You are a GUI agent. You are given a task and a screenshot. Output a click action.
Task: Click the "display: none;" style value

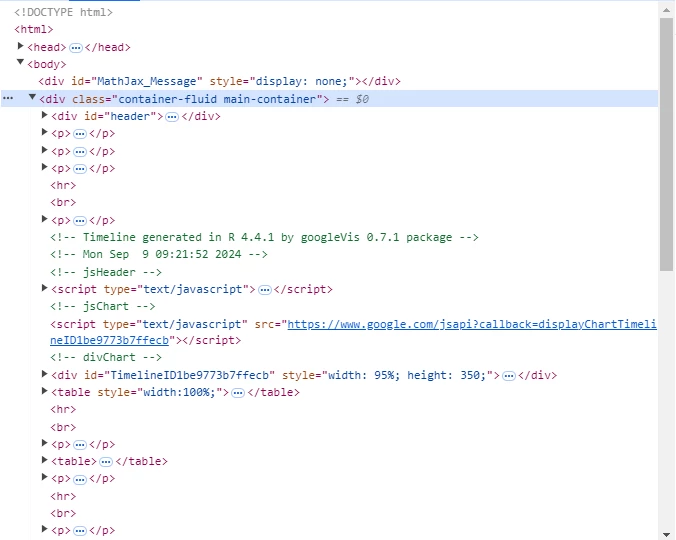[x=302, y=81]
